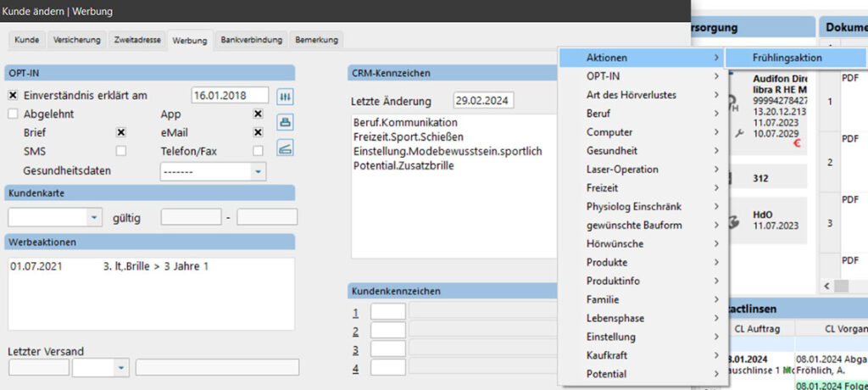The height and width of the screenshot is (390, 868).
Task: Open the Gesundheitsdaten dropdown
Action: pos(258,170)
